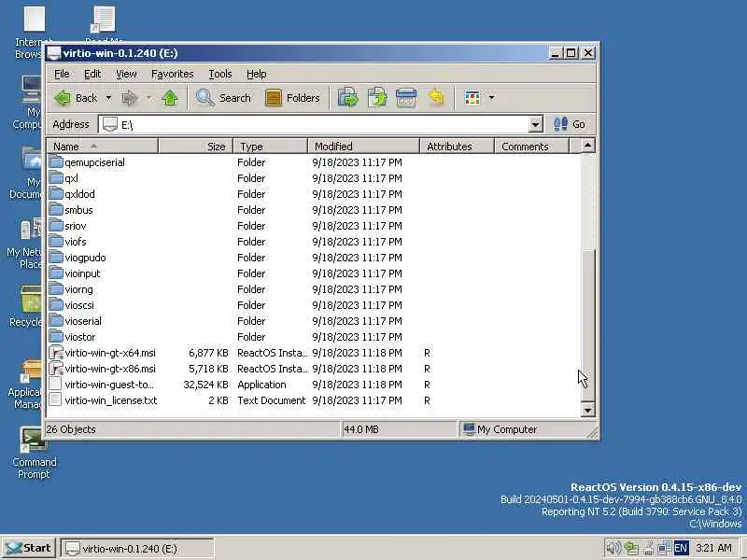The image size is (747, 560).
Task: Select the sriov folder icon
Action: coord(56,226)
